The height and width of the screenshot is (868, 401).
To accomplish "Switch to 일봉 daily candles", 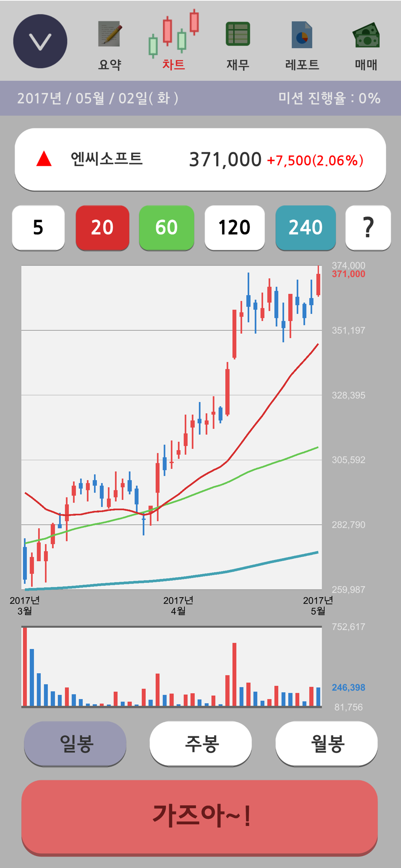I will (x=75, y=743).
